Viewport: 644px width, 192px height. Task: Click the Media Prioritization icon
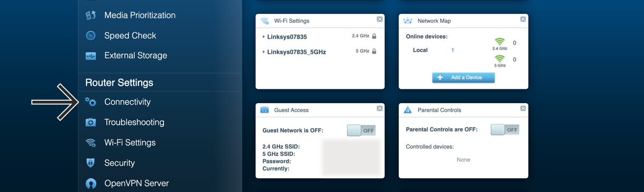point(91,15)
